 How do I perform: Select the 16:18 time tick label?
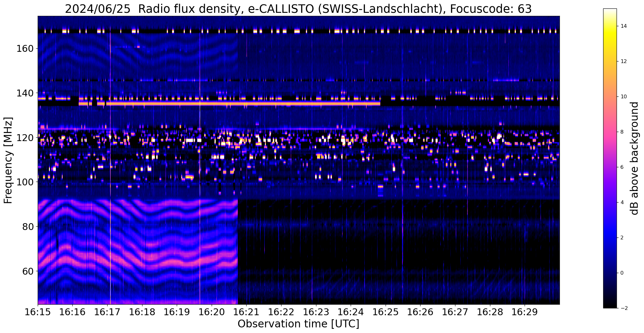pos(142,312)
